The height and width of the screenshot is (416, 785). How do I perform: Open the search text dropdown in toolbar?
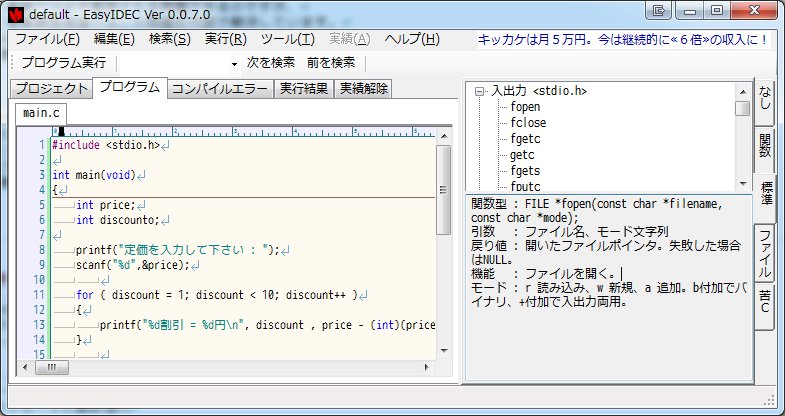[234, 63]
